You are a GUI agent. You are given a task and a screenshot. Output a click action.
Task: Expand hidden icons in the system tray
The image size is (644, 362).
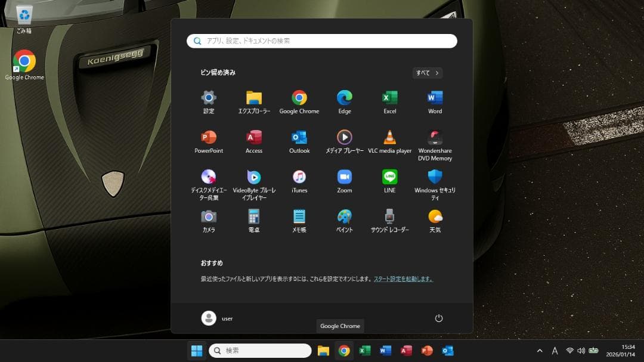(x=539, y=351)
